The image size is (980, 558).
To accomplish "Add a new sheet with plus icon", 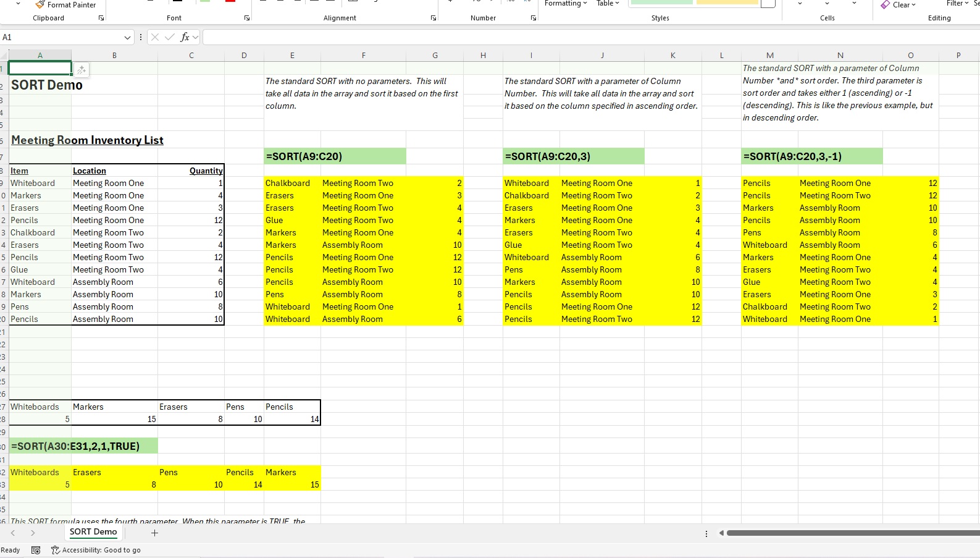I will coord(154,533).
